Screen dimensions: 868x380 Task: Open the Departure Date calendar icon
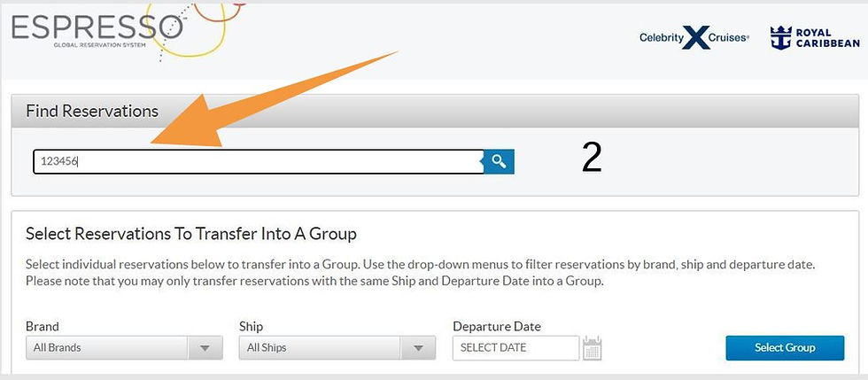tap(593, 348)
